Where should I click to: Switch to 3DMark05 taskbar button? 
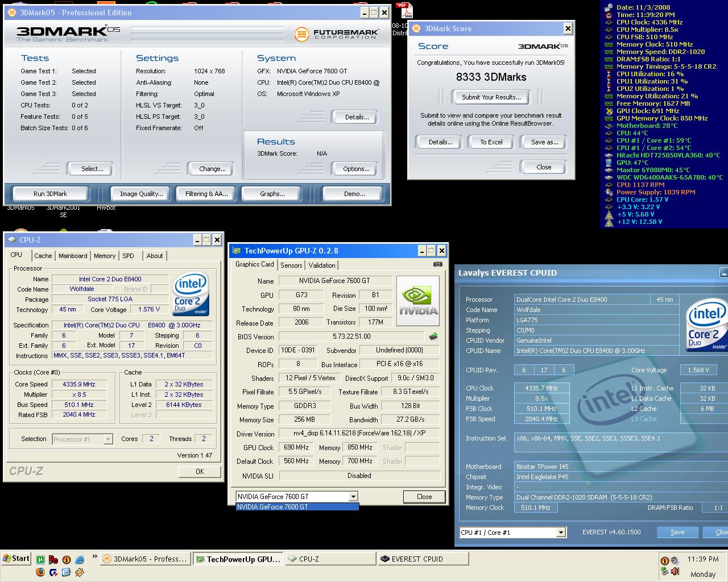point(146,559)
